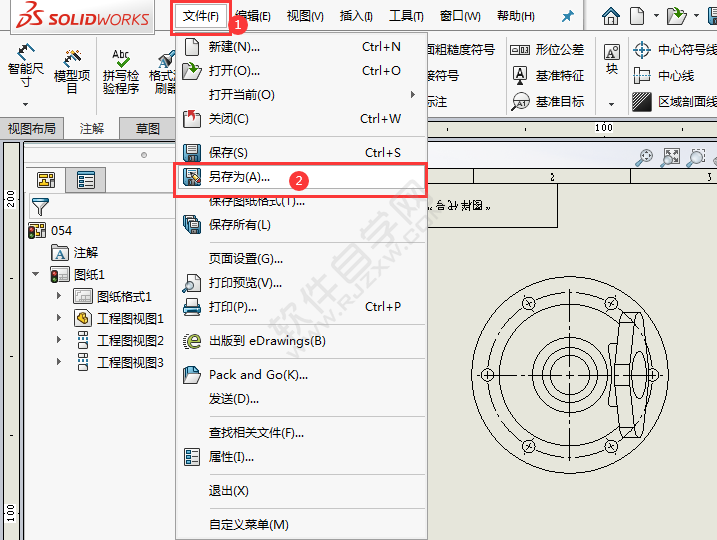
Task: Click the 形位公差 geometric tolerance tool
Action: tap(547, 49)
